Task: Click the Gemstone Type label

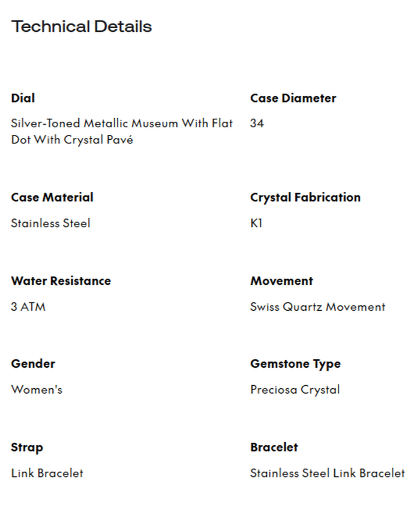Action: click(x=295, y=364)
